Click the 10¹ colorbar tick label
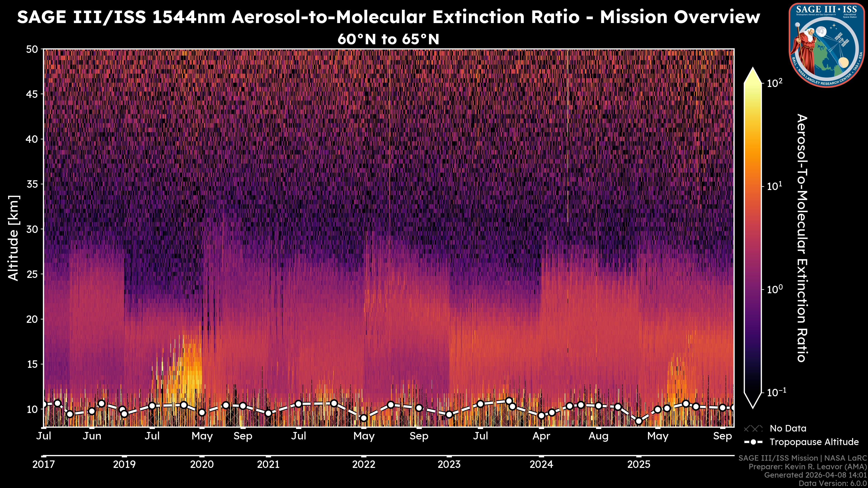The height and width of the screenshot is (488, 868). coord(775,186)
